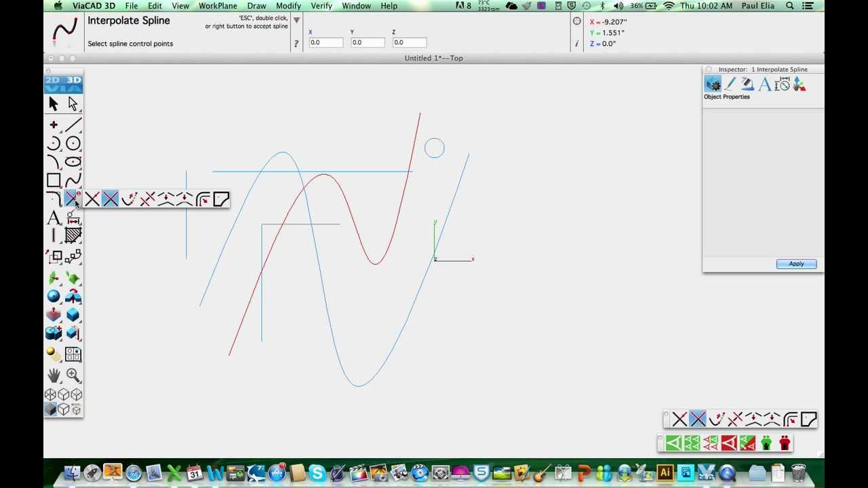Click the highlighted Trim tool in the left toolbar
Screen dimensions: 868x488
tap(71, 199)
